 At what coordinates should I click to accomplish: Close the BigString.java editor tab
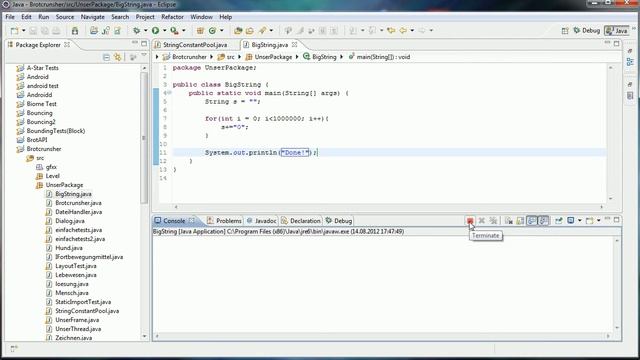coord(294,44)
